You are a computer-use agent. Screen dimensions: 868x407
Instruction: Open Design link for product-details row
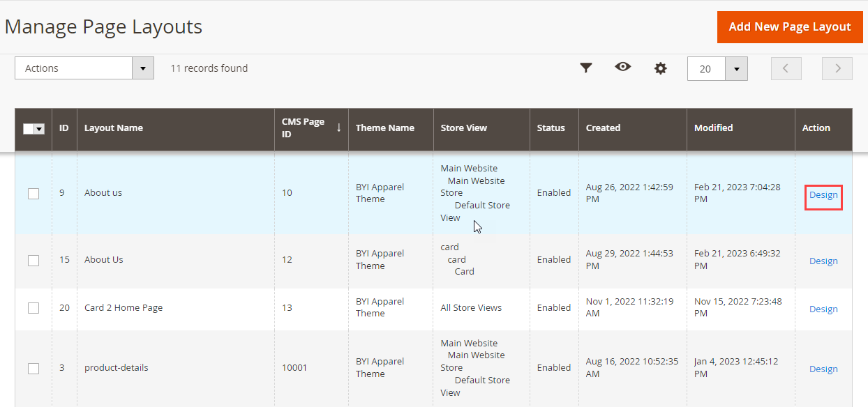click(823, 369)
